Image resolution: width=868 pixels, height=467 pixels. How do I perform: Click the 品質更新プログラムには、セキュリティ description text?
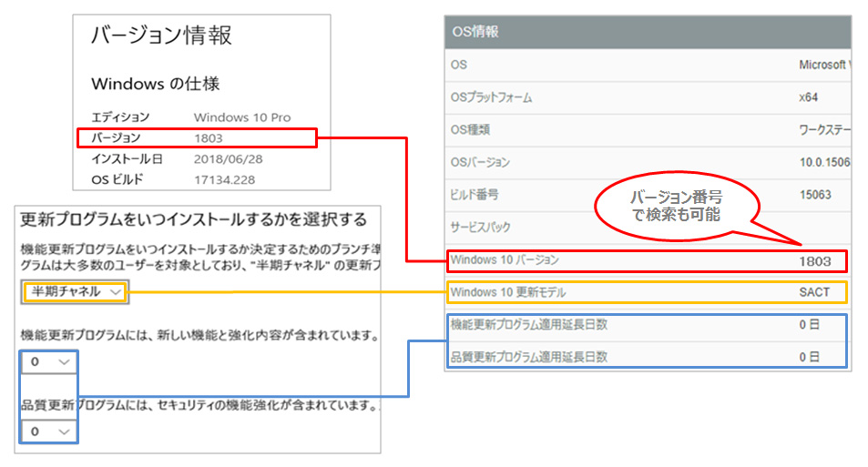(199, 406)
